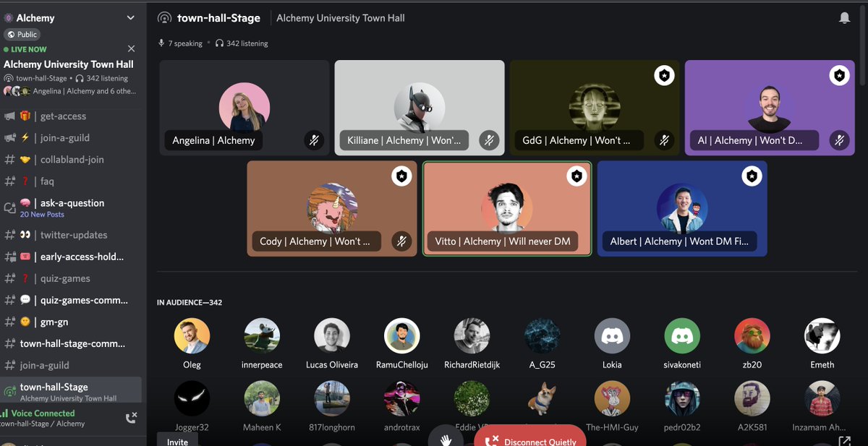Click the raise hand button

coord(446,437)
